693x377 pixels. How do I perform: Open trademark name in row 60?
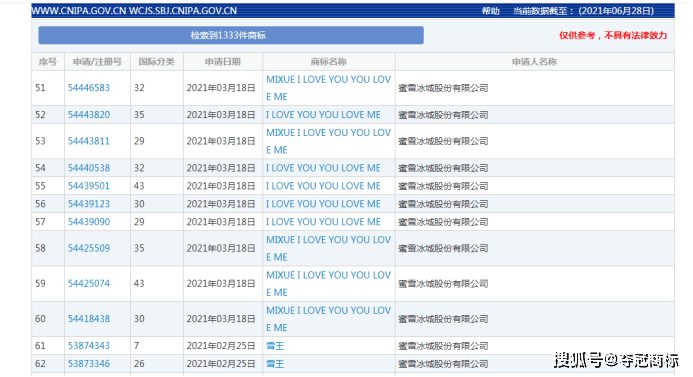pos(328,319)
